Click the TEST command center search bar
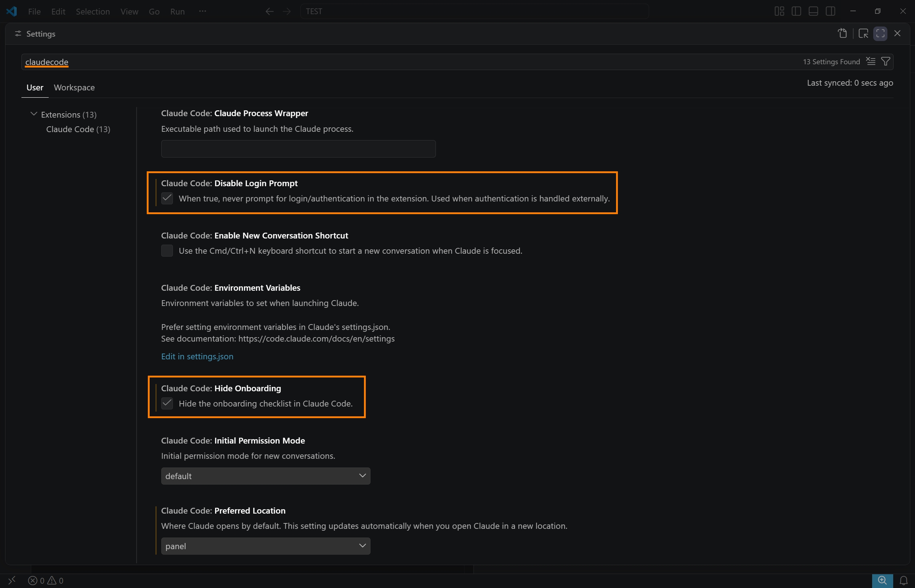 474,12
